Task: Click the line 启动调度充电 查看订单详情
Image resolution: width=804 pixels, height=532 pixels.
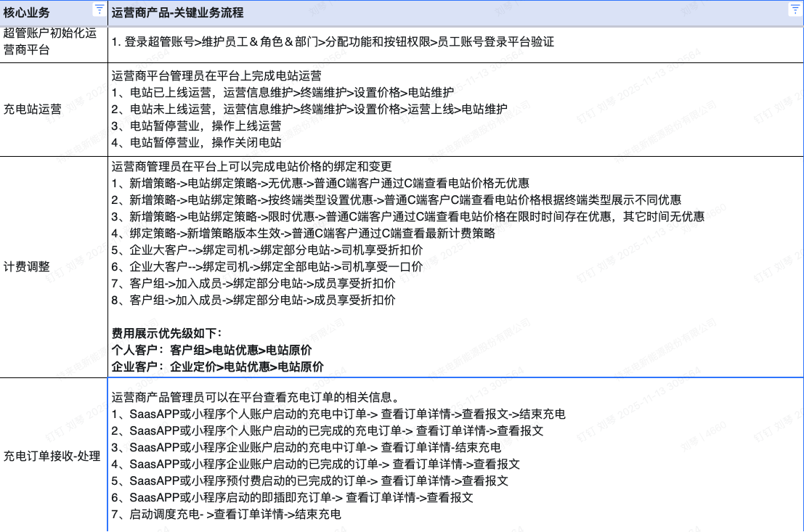Action: pyautogui.click(x=226, y=514)
